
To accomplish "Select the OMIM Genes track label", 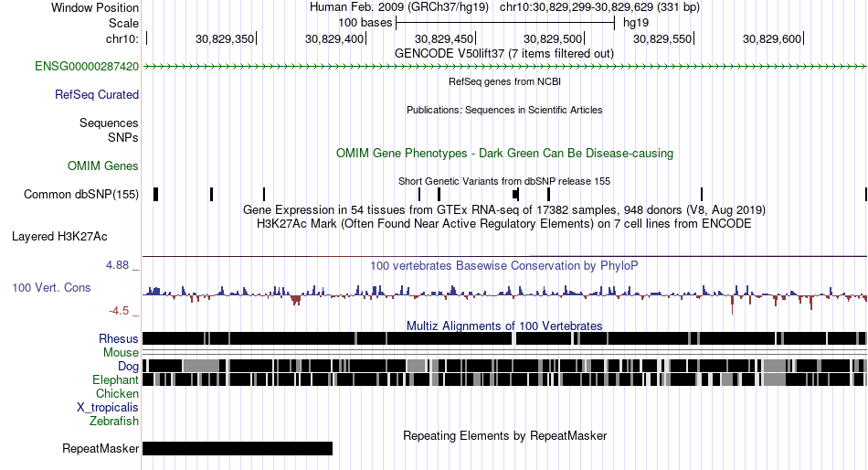I will coord(103,166).
